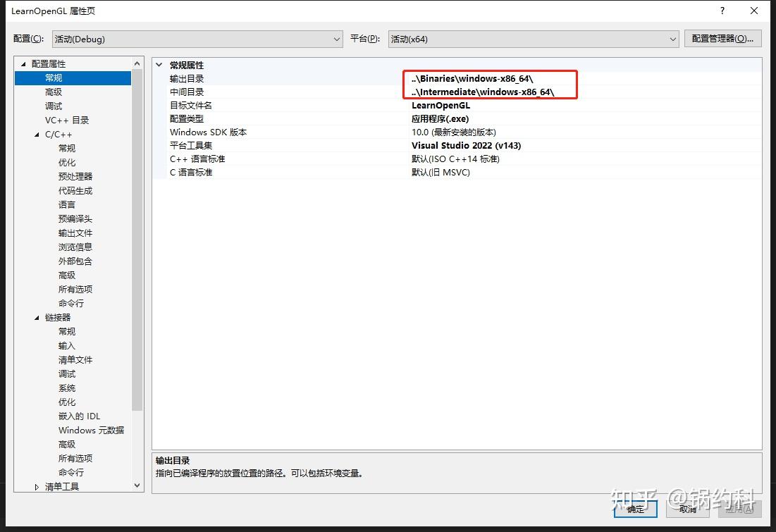Screen dimensions: 776x532
Task: Select 输入 under 链接器
Action: click(x=67, y=346)
